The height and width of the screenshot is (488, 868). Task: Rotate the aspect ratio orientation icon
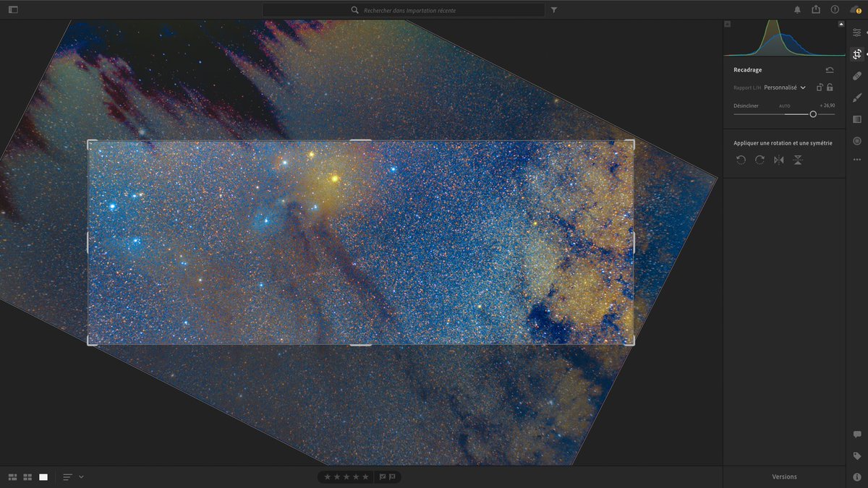pos(820,87)
